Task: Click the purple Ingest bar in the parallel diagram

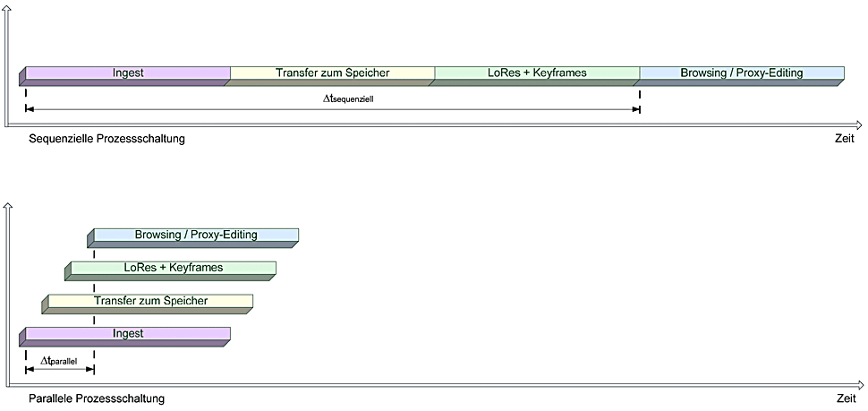Action: 128,334
